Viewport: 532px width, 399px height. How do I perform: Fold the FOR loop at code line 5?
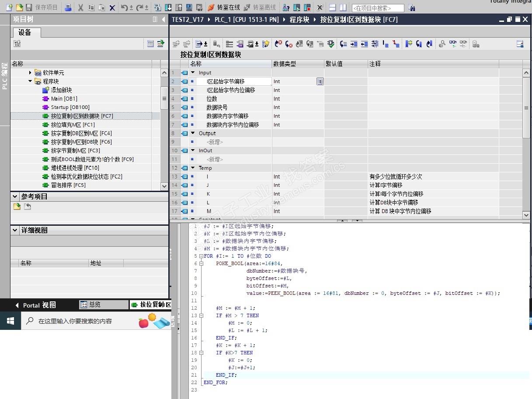click(201, 256)
